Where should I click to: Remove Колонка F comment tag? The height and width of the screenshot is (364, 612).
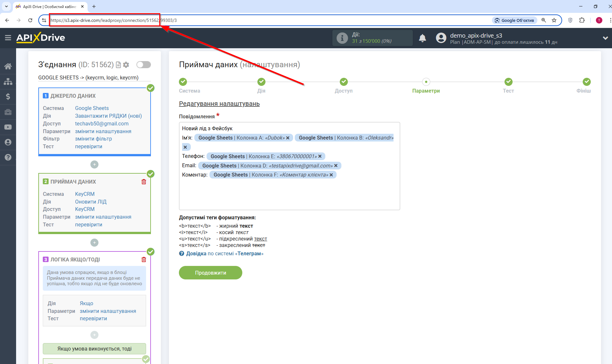tap(331, 175)
